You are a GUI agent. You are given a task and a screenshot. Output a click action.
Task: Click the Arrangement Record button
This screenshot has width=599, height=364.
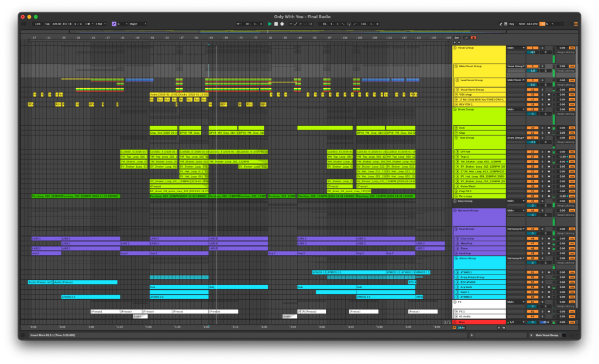pos(281,24)
